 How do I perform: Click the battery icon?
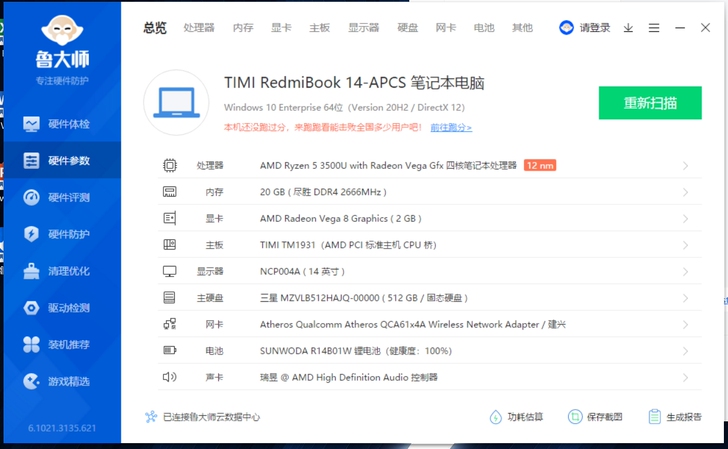tap(170, 350)
